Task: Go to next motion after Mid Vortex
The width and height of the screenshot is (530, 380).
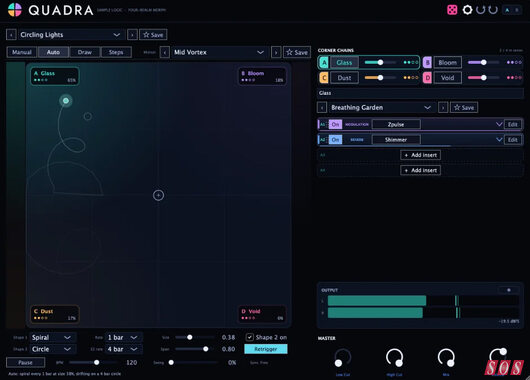Action: click(x=276, y=52)
